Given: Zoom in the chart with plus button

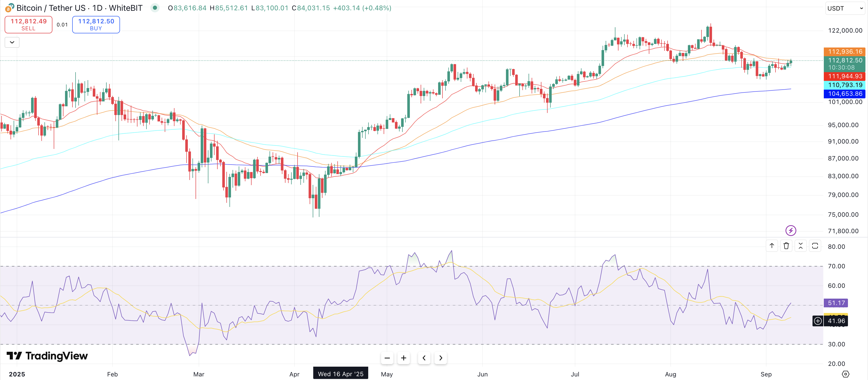Looking at the screenshot, I should (404, 358).
